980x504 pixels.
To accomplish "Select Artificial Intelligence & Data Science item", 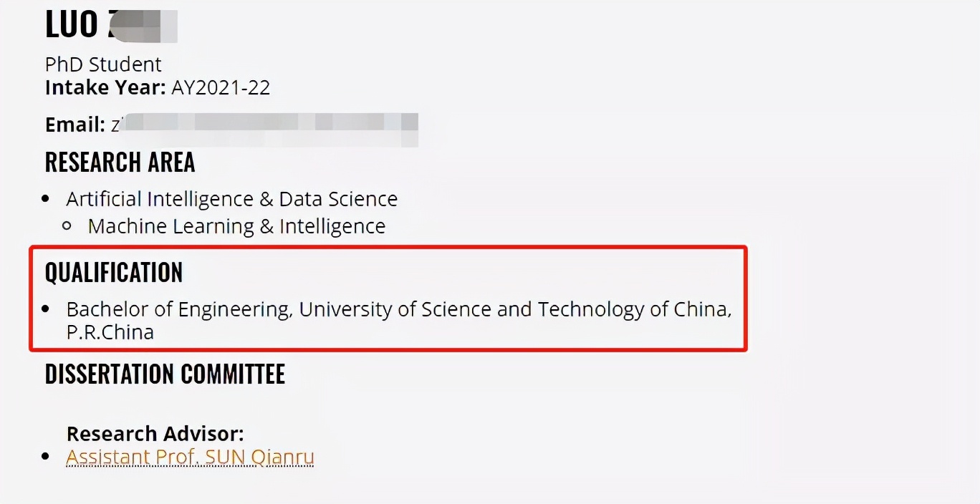I will [231, 198].
